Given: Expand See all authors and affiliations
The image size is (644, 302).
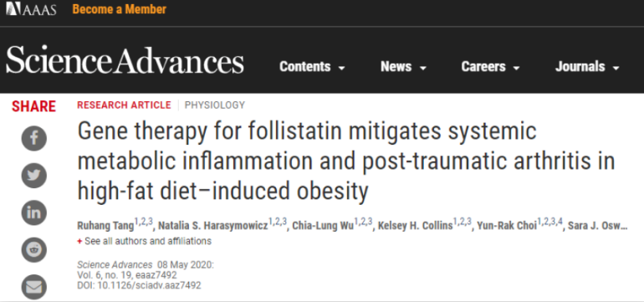Looking at the screenshot, I should (144, 241).
